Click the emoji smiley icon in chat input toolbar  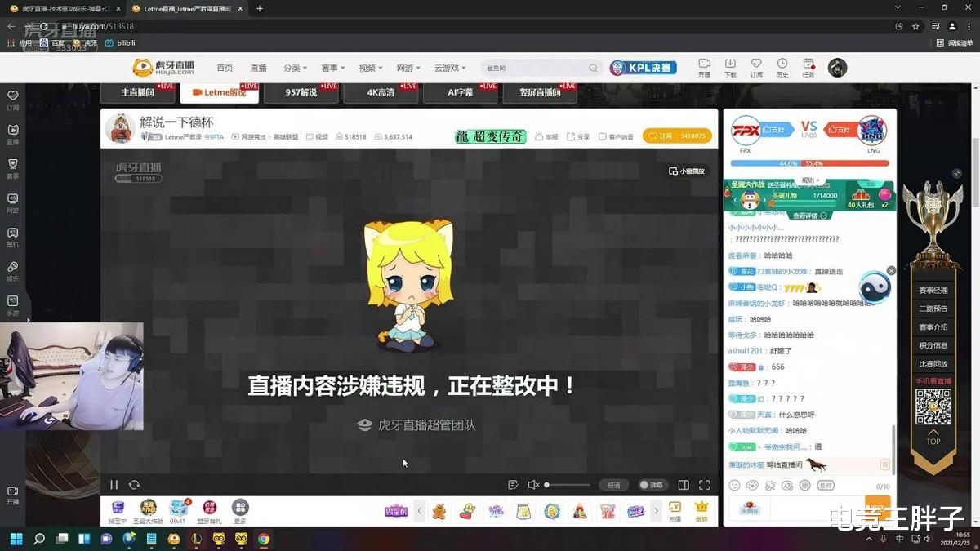[734, 485]
